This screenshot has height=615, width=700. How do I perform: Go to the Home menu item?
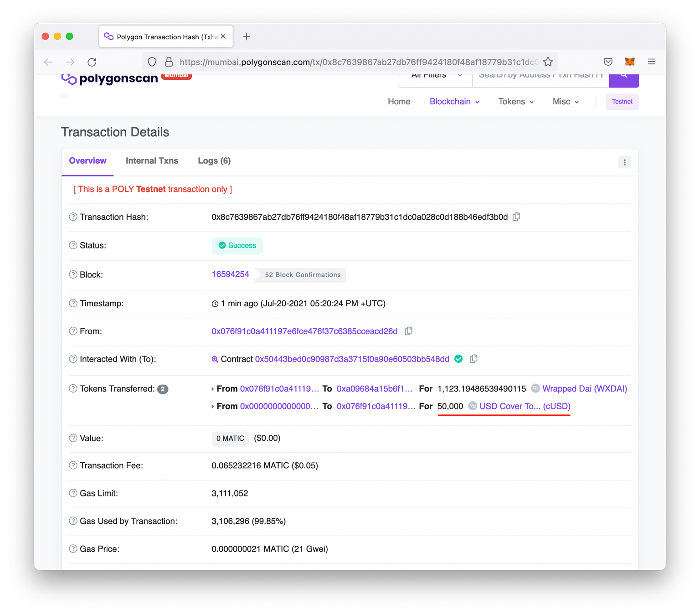click(x=399, y=102)
